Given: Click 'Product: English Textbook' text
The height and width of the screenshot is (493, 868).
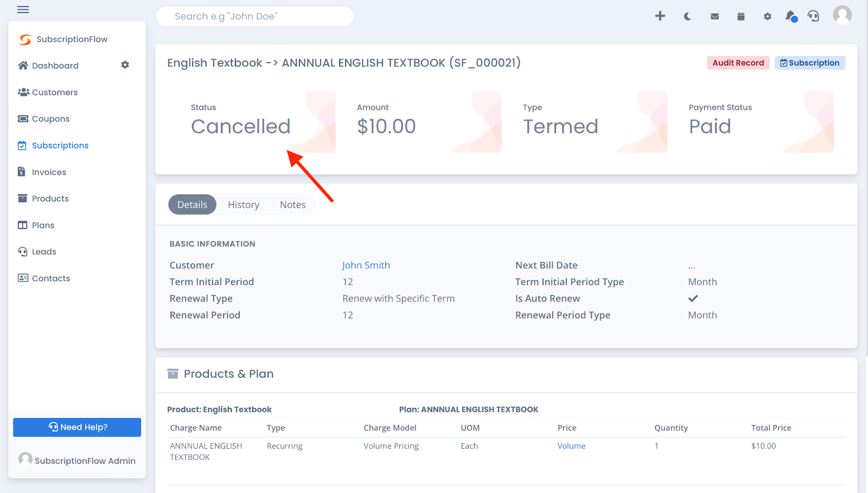Looking at the screenshot, I should (x=219, y=410).
